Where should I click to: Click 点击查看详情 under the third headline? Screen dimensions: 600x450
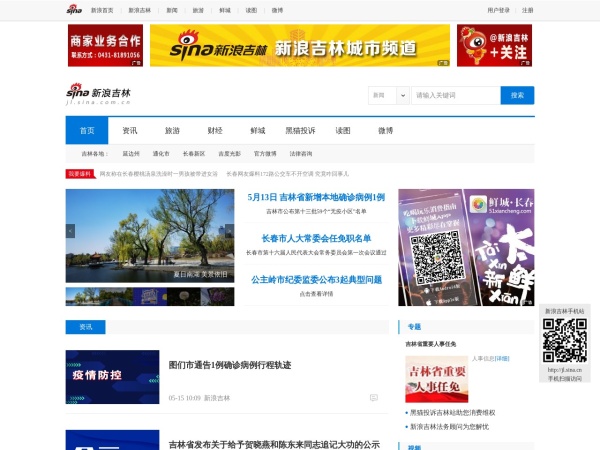316,294
